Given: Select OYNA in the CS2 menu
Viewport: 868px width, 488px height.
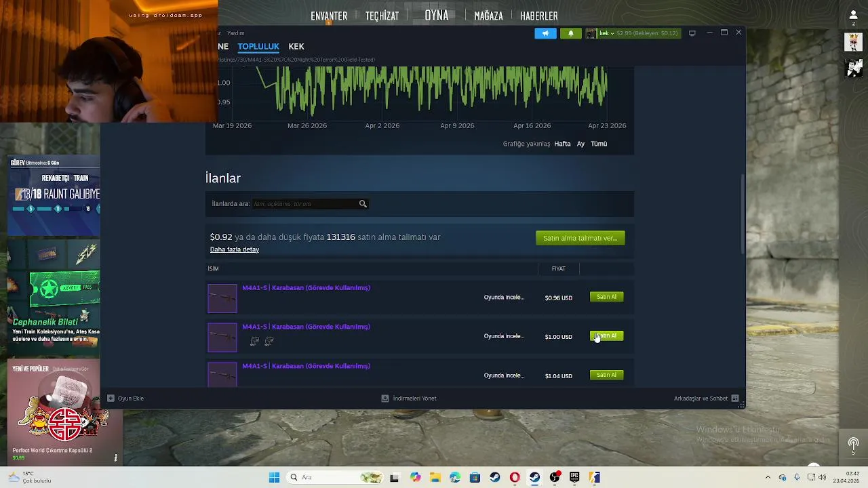Looking at the screenshot, I should (x=437, y=15).
